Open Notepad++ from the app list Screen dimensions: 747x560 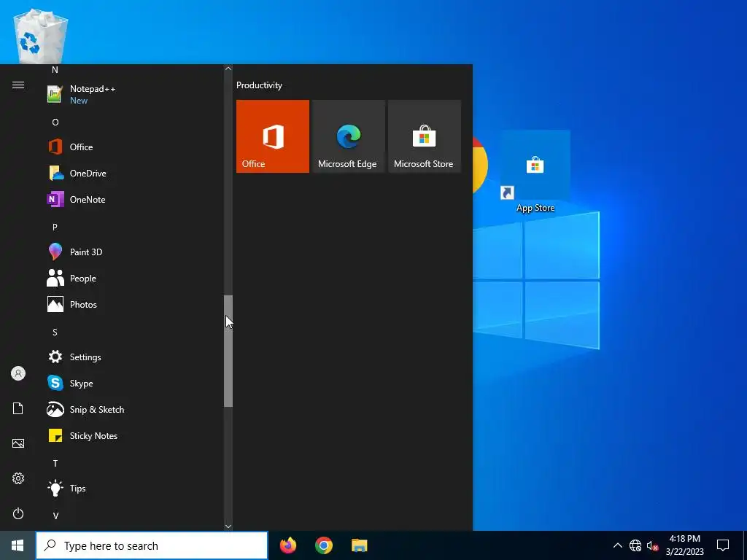click(133, 94)
